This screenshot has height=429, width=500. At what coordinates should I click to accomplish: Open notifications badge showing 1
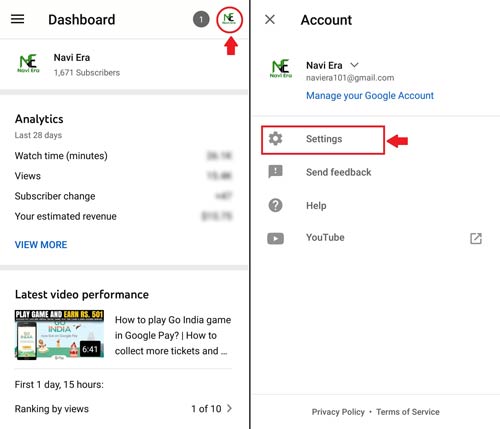pos(201,20)
